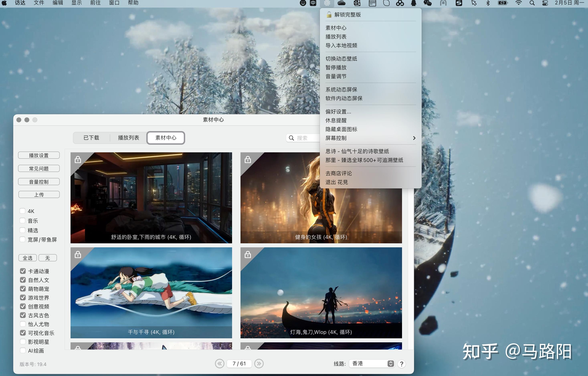
Task: Click the magnifier icon in the search box
Action: pyautogui.click(x=291, y=138)
